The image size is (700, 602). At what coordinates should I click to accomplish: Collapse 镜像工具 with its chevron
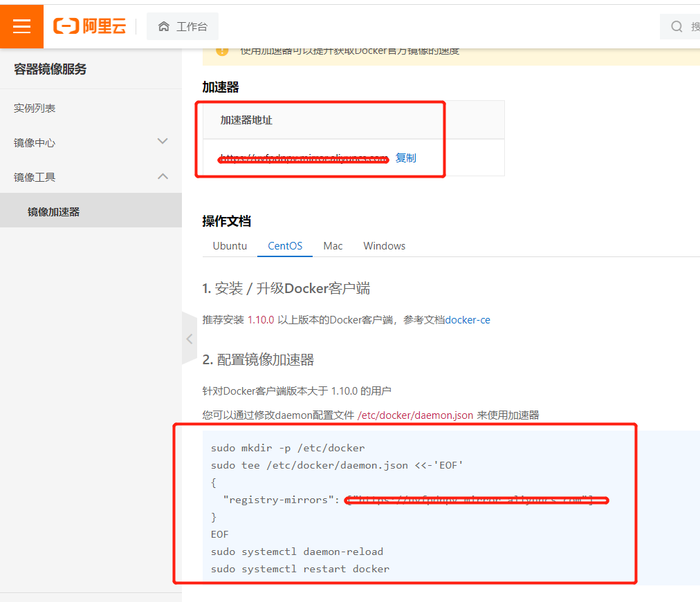coord(163,176)
